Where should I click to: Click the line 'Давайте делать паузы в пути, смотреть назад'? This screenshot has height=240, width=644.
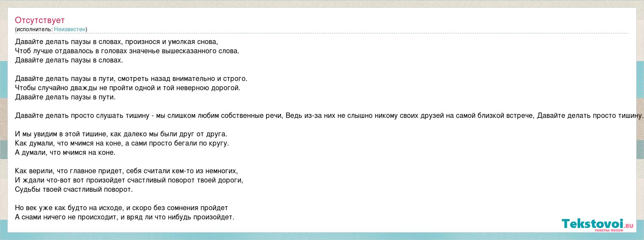click(131, 79)
